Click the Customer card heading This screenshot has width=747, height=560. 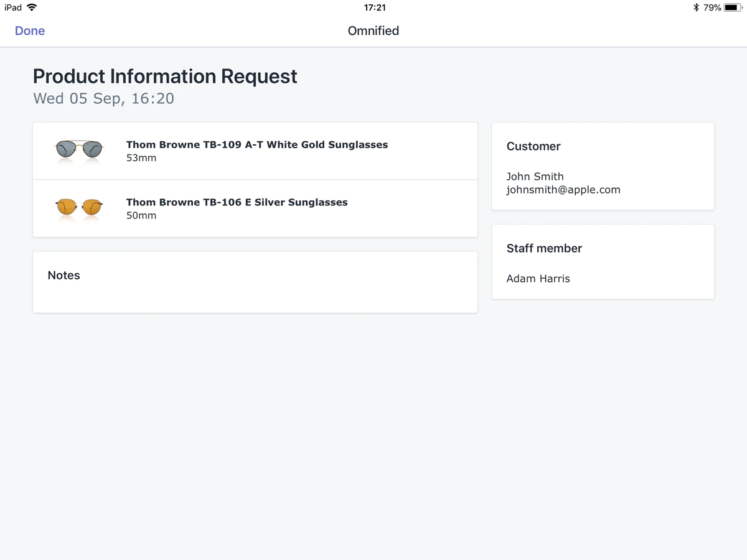[533, 146]
